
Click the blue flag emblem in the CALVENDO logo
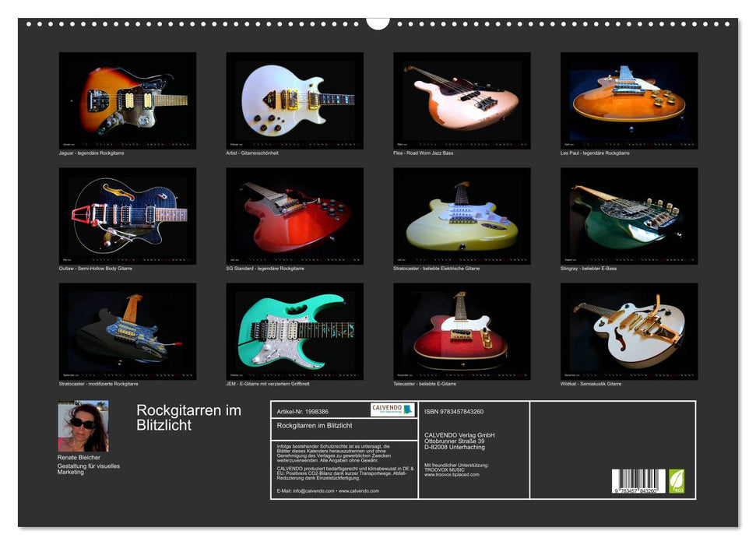tap(408, 410)
